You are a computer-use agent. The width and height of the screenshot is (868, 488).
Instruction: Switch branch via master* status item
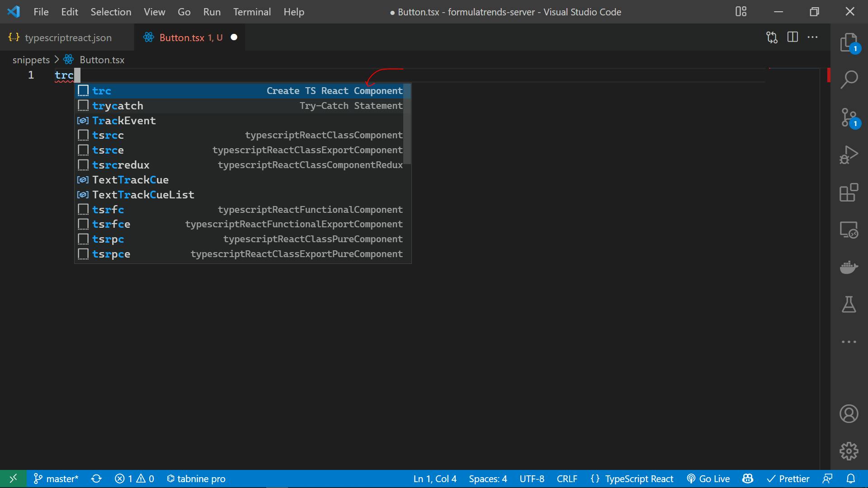point(56,479)
